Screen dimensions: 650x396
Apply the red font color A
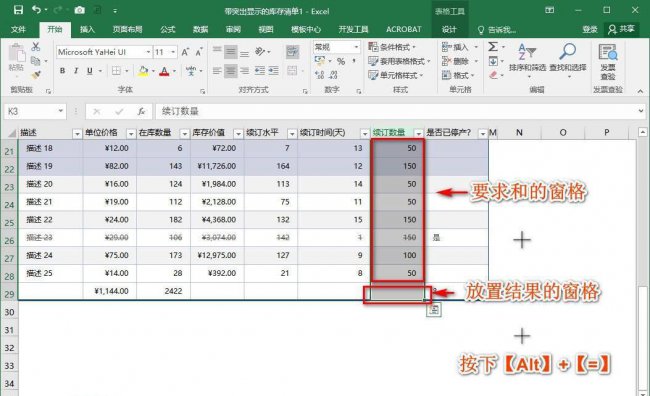point(164,71)
